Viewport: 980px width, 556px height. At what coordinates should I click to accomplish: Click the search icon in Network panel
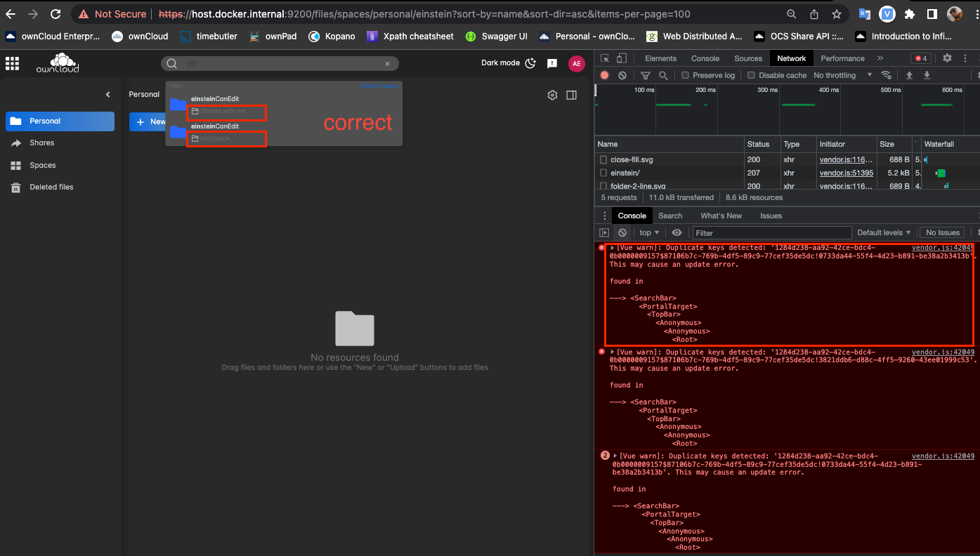[662, 75]
